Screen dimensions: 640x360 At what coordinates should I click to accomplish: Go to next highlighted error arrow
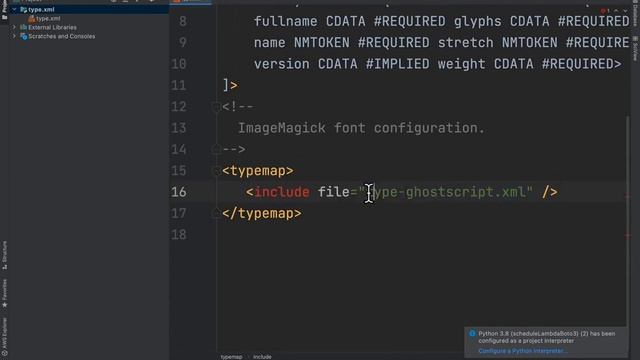point(625,11)
